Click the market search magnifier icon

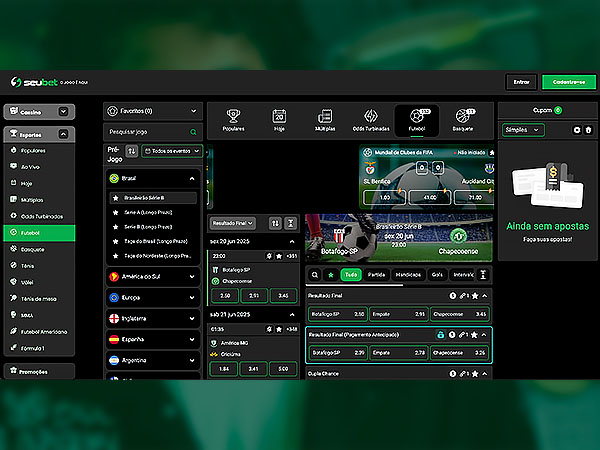click(x=315, y=274)
